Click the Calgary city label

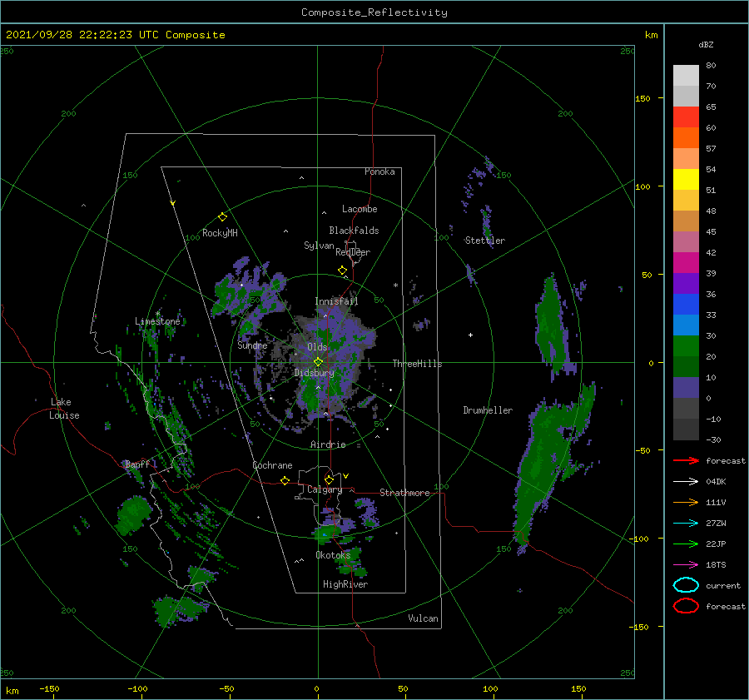point(325,489)
